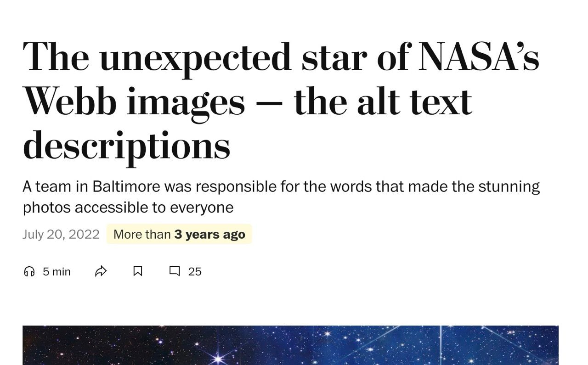
Task: Click the July 20, 2022 publication date
Action: (x=61, y=234)
